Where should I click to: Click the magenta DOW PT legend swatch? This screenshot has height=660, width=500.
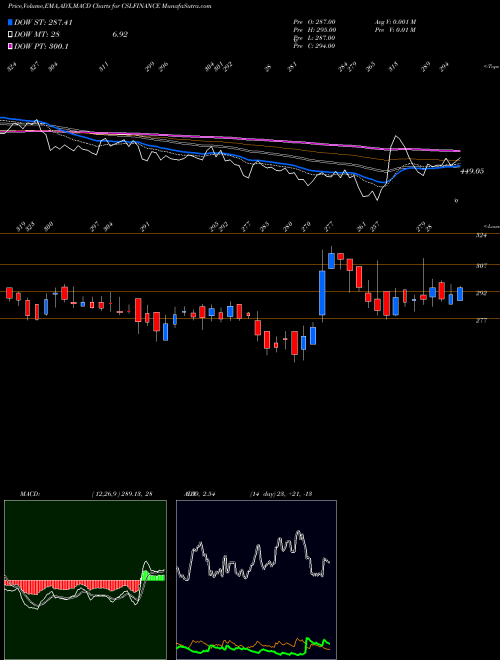[10, 46]
